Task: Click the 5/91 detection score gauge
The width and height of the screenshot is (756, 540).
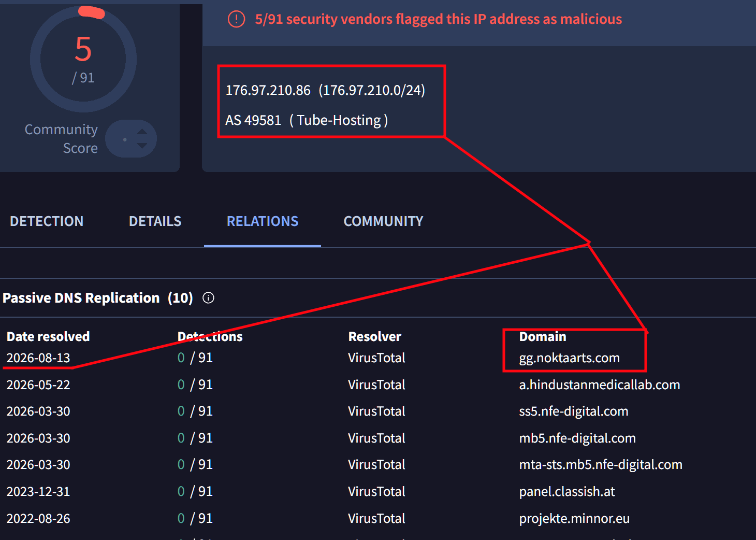Action: [83, 60]
